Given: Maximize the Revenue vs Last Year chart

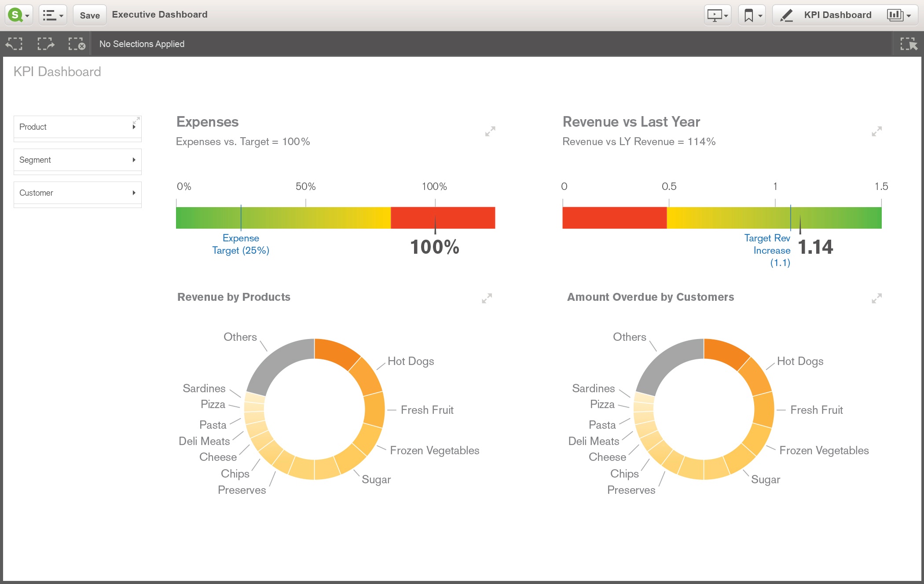Looking at the screenshot, I should [876, 131].
